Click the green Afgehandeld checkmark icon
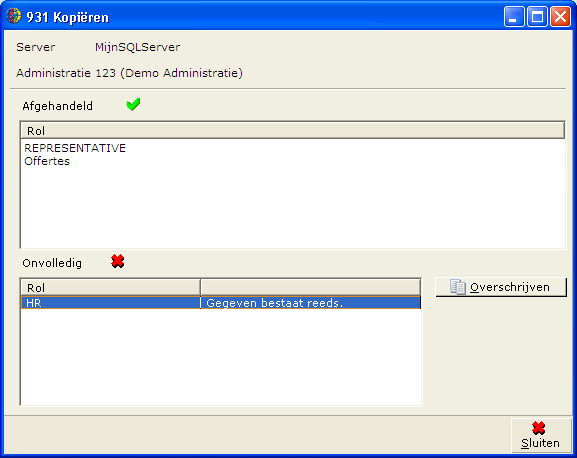This screenshot has width=577, height=458. pyautogui.click(x=133, y=104)
